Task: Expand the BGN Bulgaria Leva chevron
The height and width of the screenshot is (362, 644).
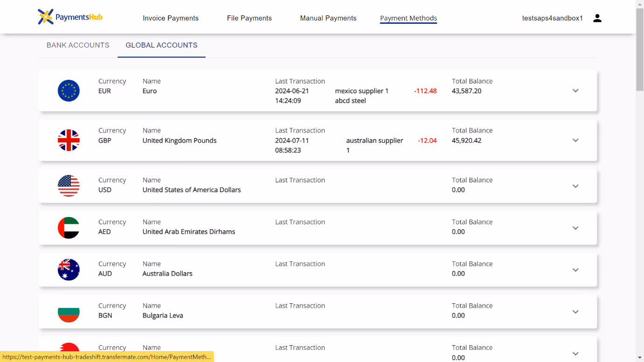Action: 575,312
